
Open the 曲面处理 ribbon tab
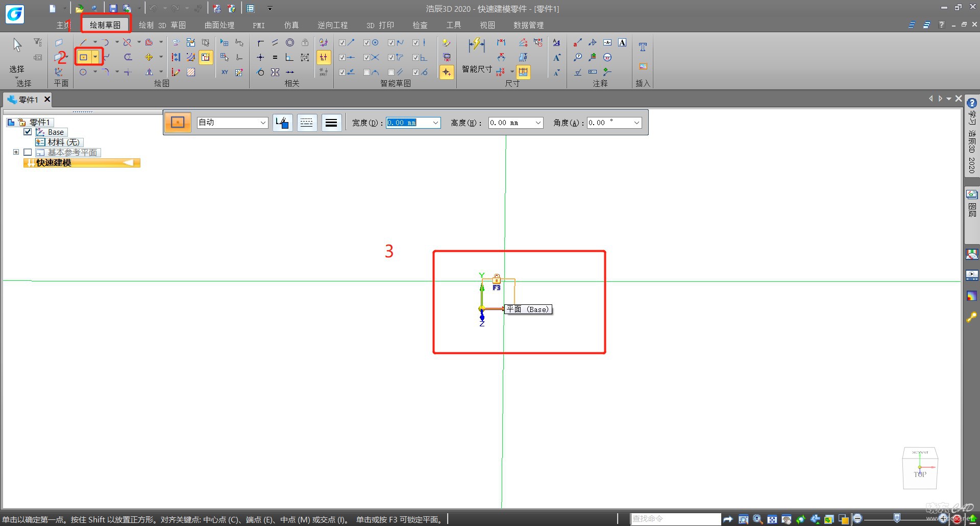pos(219,25)
